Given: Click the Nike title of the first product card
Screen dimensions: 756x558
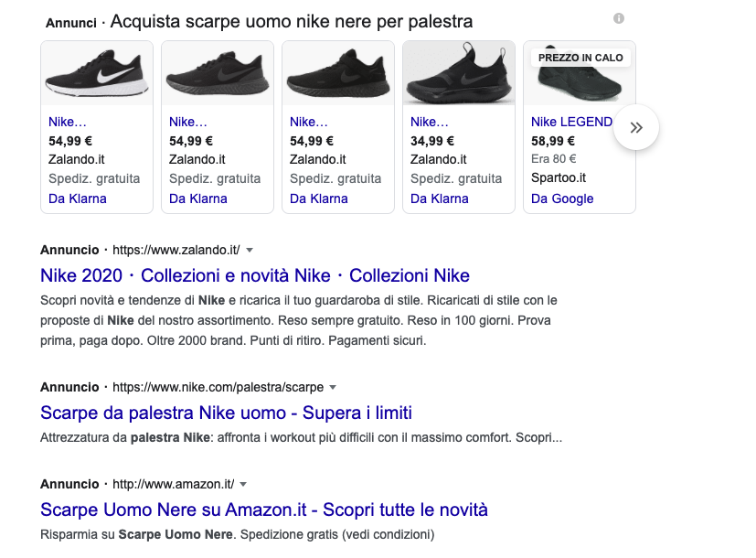Looking at the screenshot, I should [x=68, y=122].
